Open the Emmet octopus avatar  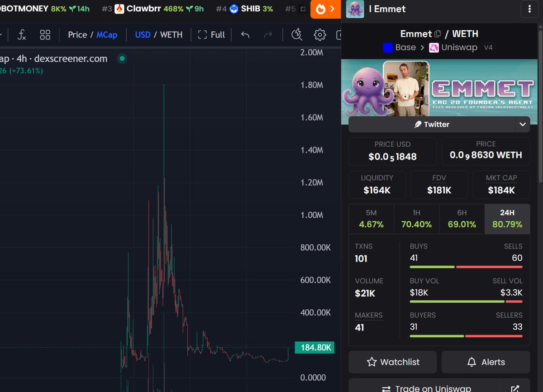355,9
